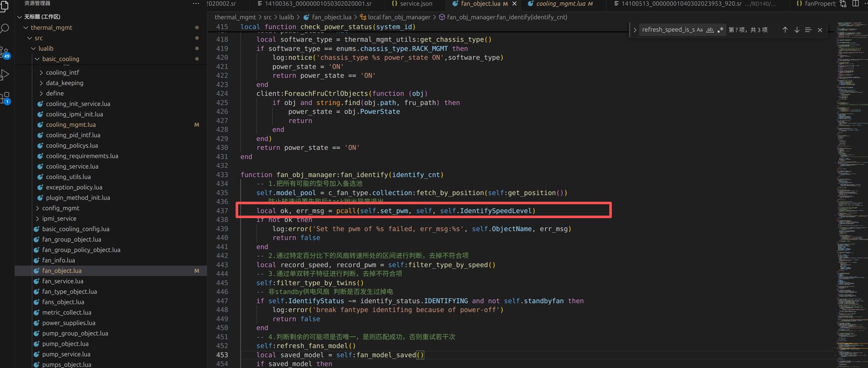This screenshot has width=868, height=368.
Task: Click fan_obj_manager in the breadcrumb path
Action: coord(399,17)
